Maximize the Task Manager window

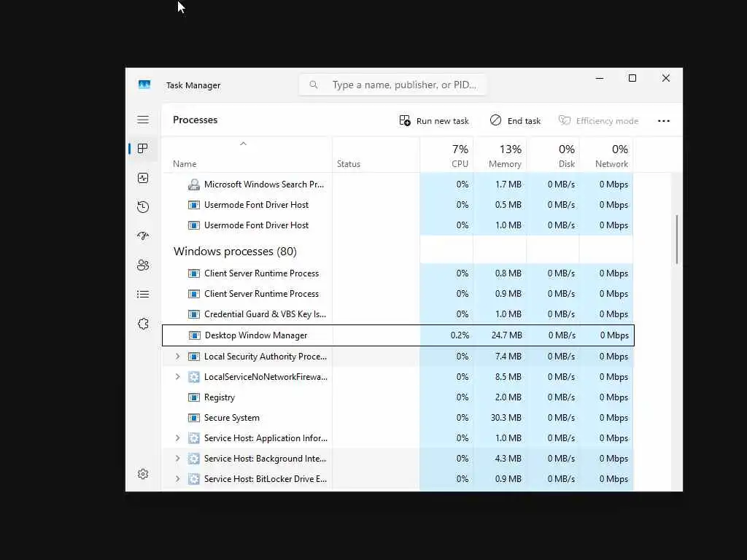632,78
